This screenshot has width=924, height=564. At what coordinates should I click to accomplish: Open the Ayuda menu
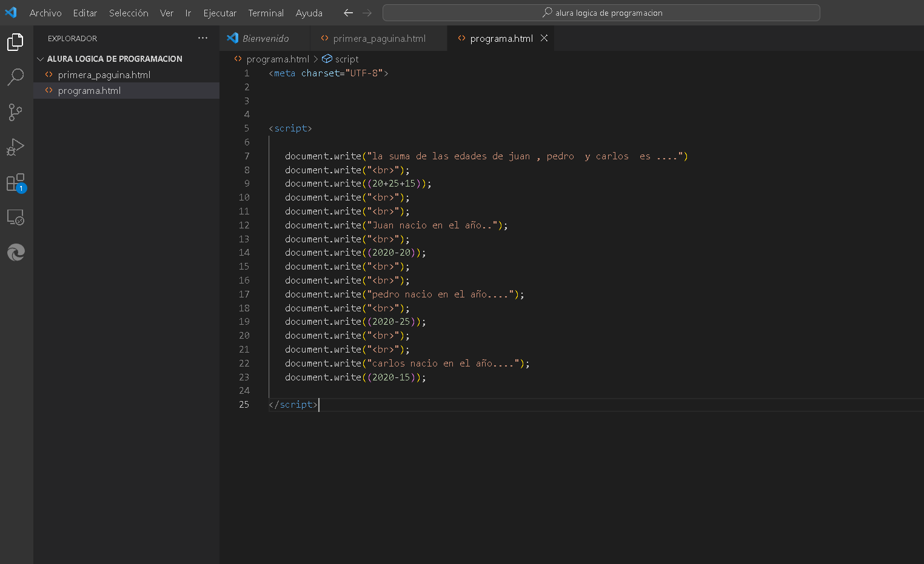pyautogui.click(x=309, y=13)
